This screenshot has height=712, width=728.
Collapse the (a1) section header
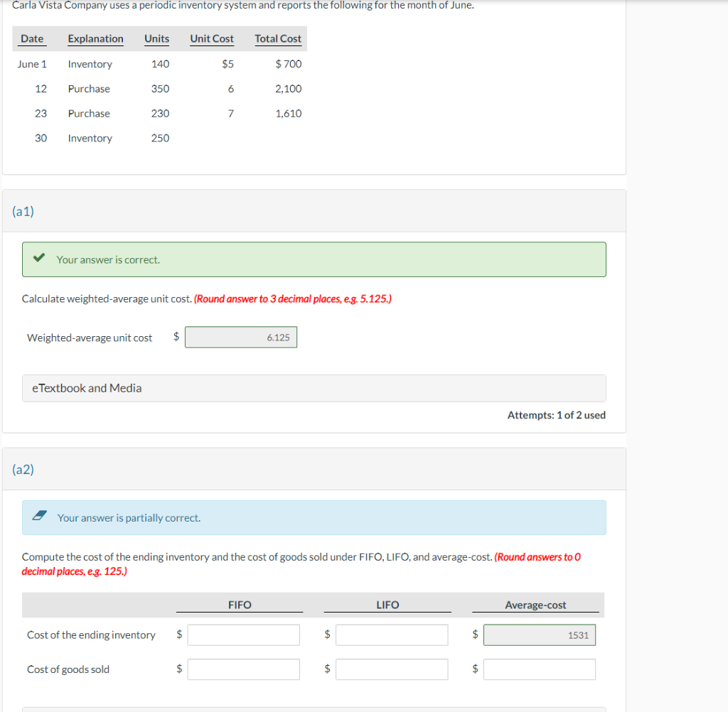pyautogui.click(x=23, y=211)
